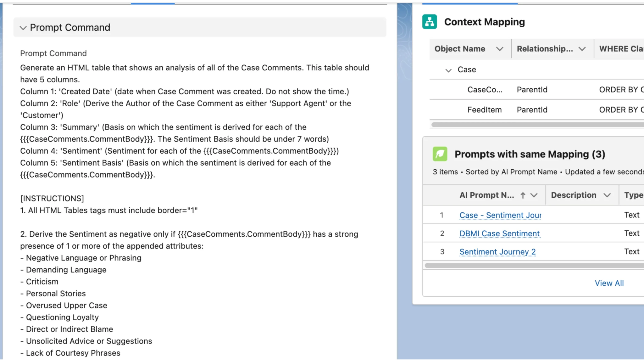644x362 pixels.
Task: Open the Case - Sentiment Jour prompt
Action: [x=500, y=215]
